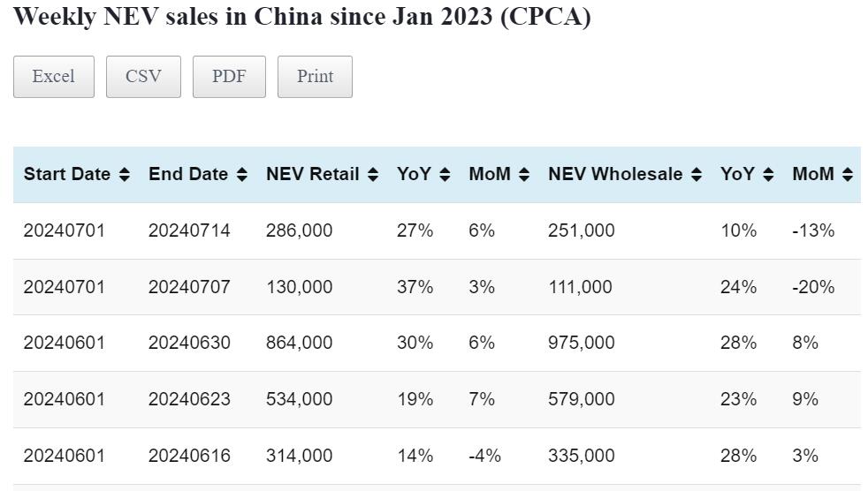Click the 20240714 end date cell
Image resolution: width=868 pixels, height=491 pixels.
[189, 231]
